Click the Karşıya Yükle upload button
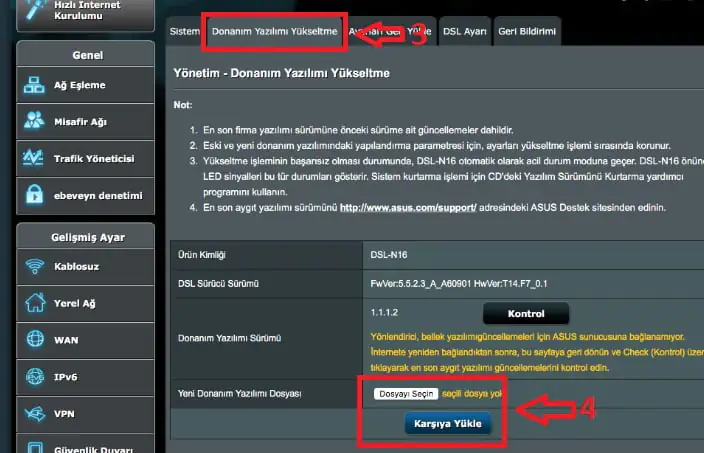Viewport: 704px width, 453px height. click(x=448, y=424)
